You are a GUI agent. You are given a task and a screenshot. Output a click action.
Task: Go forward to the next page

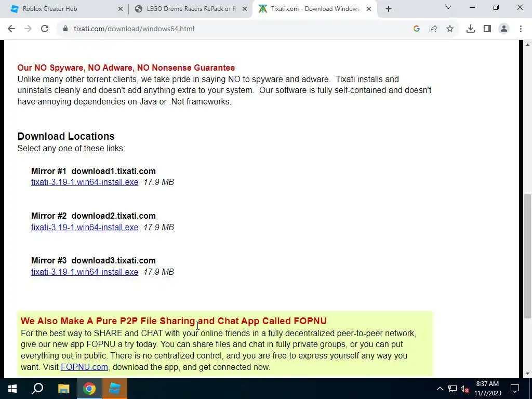(28, 29)
